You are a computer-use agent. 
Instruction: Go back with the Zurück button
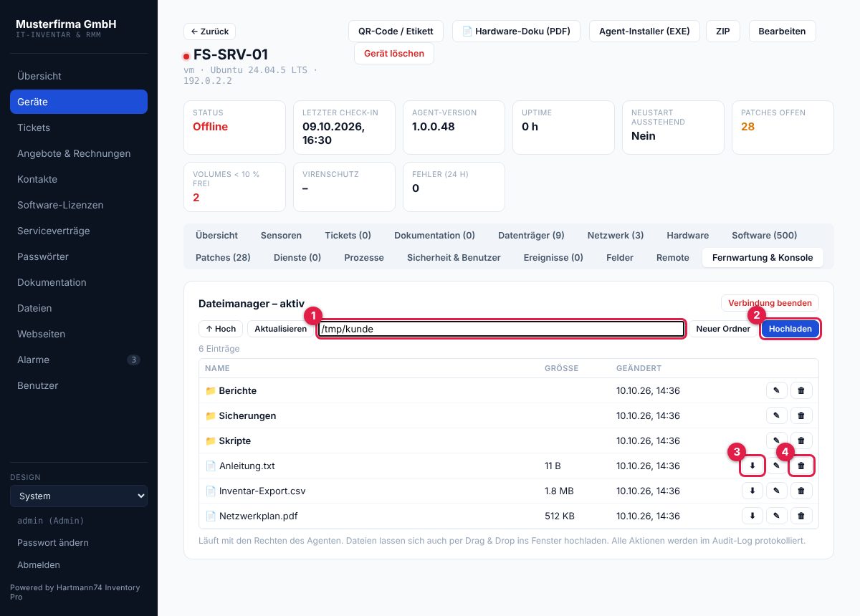209,32
